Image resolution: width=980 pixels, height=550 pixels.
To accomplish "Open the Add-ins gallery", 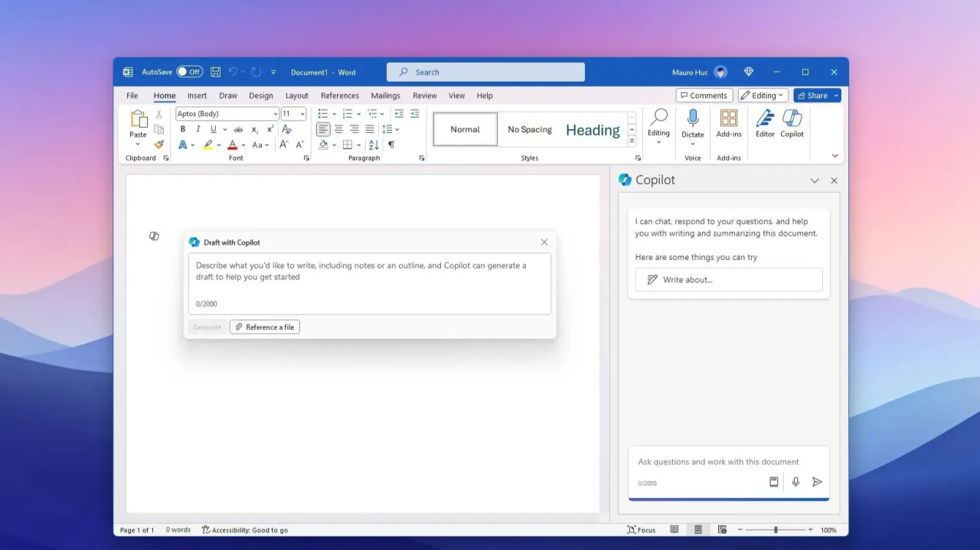I will 729,123.
